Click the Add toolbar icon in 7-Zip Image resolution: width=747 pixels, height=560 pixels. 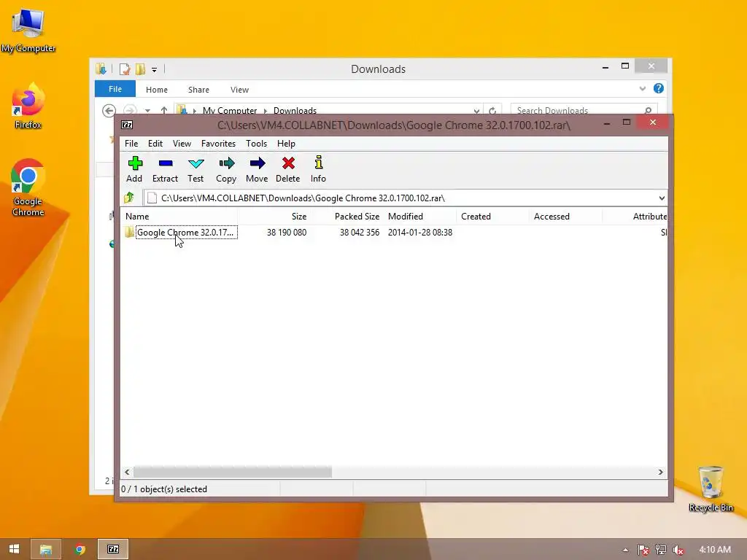pyautogui.click(x=135, y=169)
